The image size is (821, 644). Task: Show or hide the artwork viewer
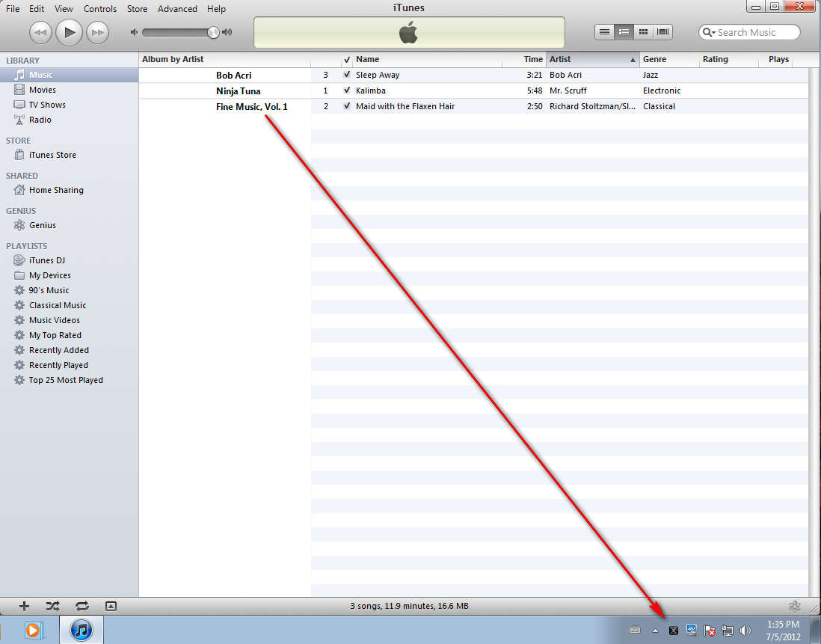click(x=111, y=607)
